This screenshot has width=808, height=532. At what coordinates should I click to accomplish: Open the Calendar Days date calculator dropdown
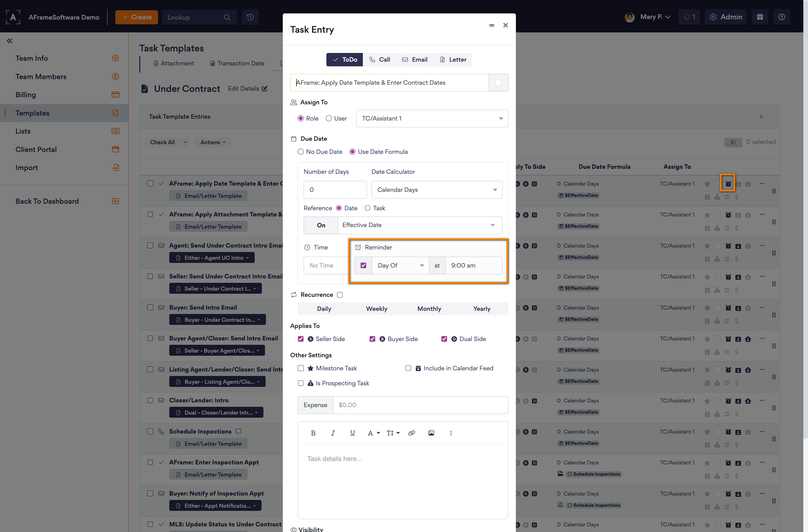437,190
